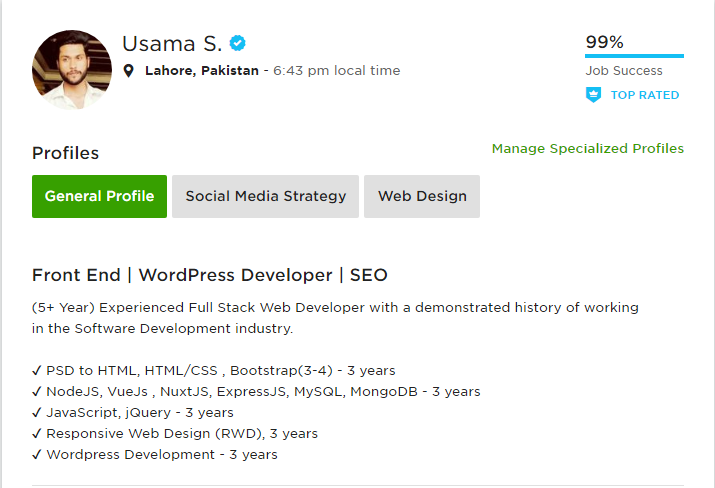Screen dimensions: 715x488
Task: Click the checkmark before NodeJS, VueJs line
Action: [37, 391]
